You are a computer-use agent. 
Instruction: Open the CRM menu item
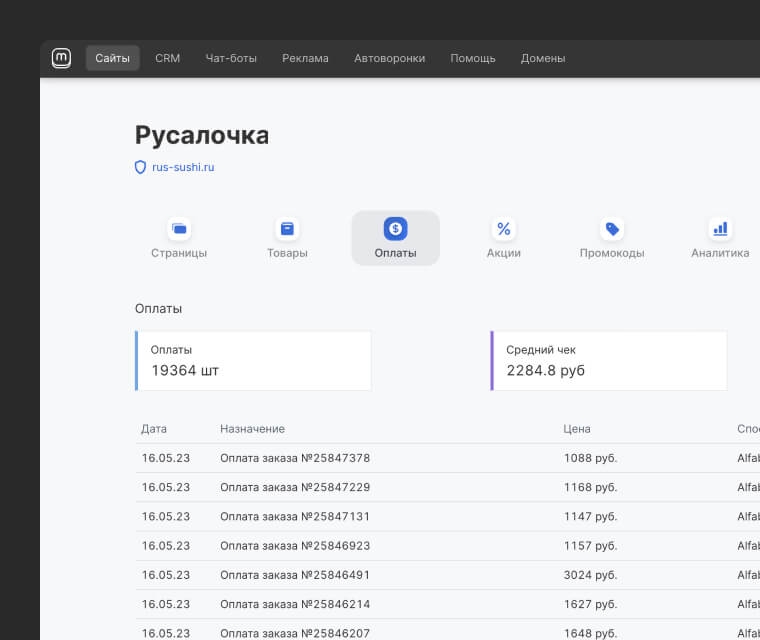coord(168,58)
